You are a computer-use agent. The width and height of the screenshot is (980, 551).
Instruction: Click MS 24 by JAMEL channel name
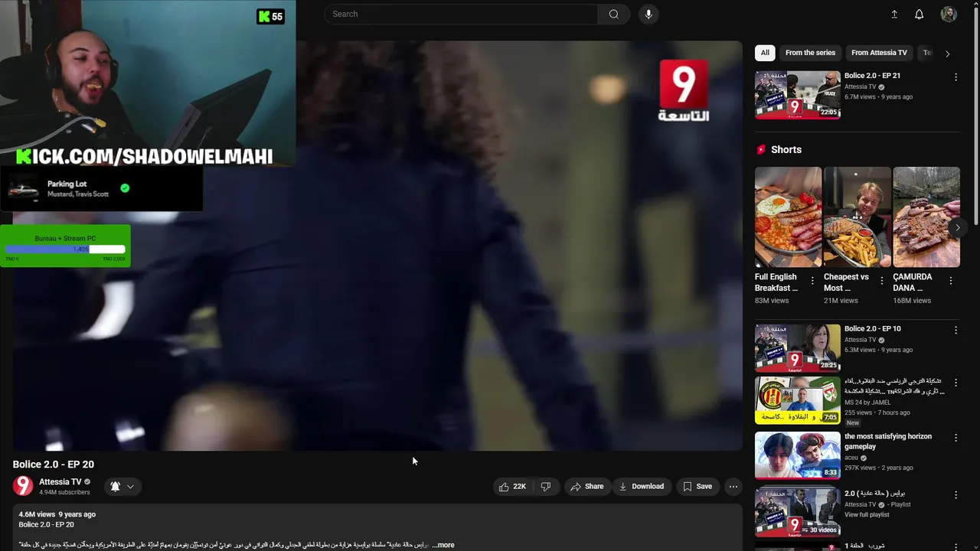[867, 403]
